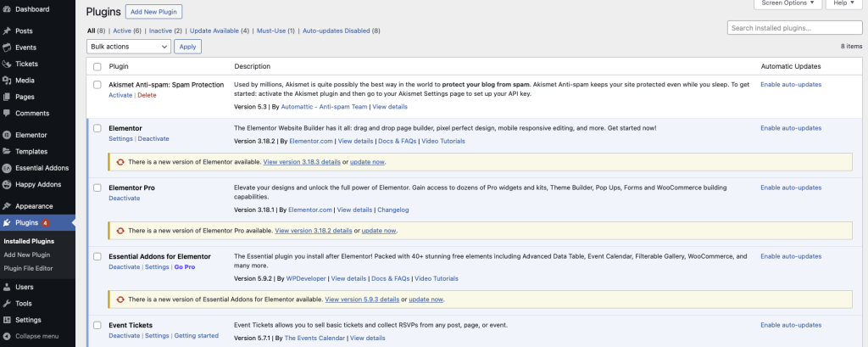868x347 pixels.
Task: Open Appearance via its brush icon
Action: pyautogui.click(x=7, y=206)
